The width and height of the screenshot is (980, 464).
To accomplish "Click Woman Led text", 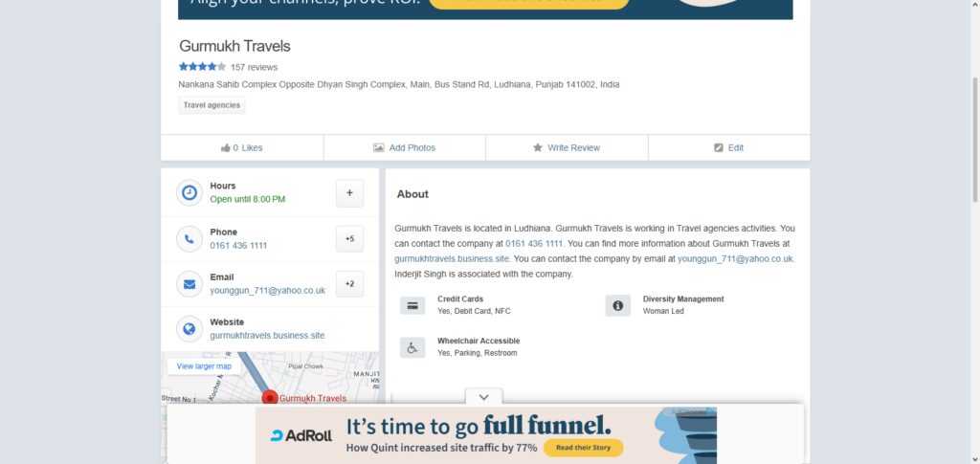I will pos(663,311).
